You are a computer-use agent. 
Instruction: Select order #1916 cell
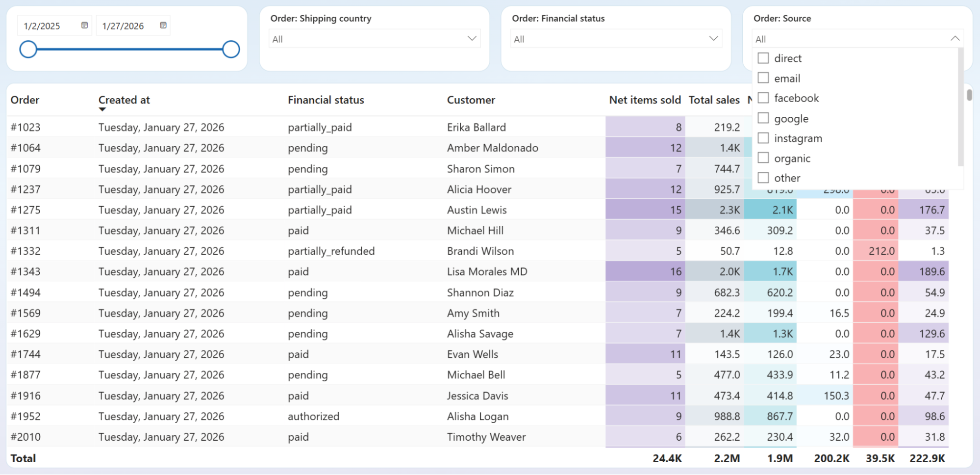coord(25,396)
